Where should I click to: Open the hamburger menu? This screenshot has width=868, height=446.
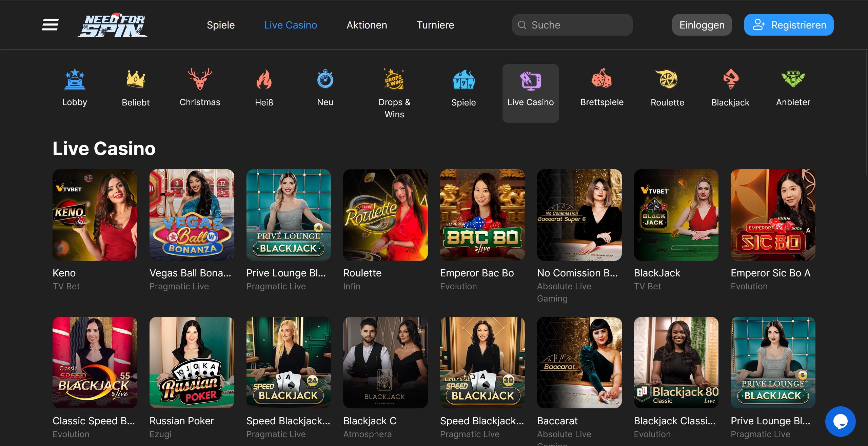50,25
